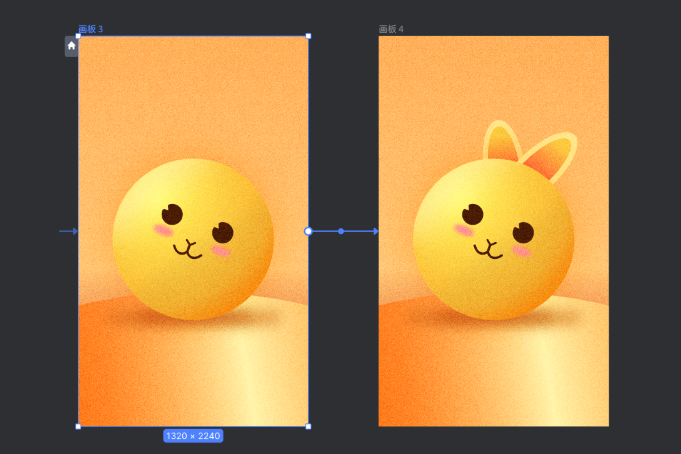This screenshot has height=454, width=681.
Task: Click the incoming flow arrow left of 画板 3
Action: pyautogui.click(x=69, y=231)
